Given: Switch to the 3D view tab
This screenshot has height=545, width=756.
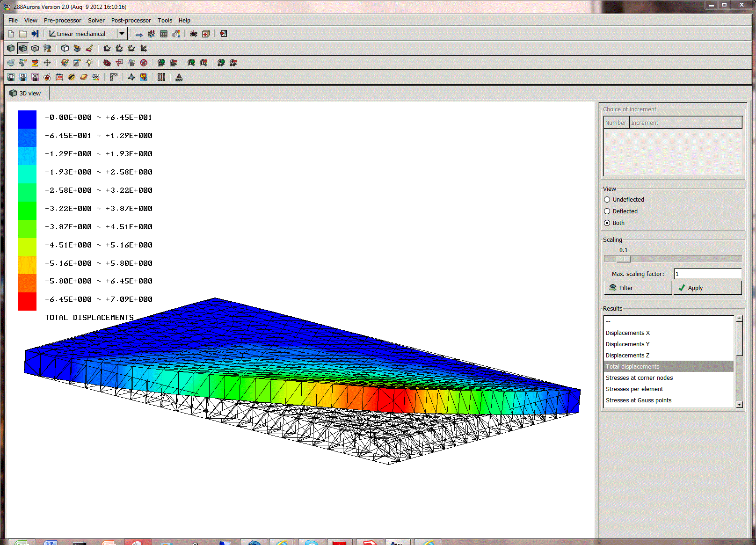Looking at the screenshot, I should tap(26, 94).
